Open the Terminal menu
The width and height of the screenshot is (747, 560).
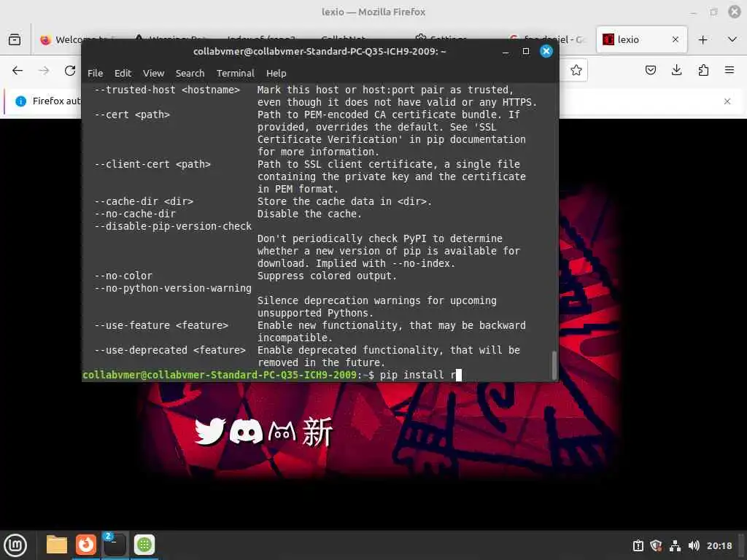coord(236,74)
